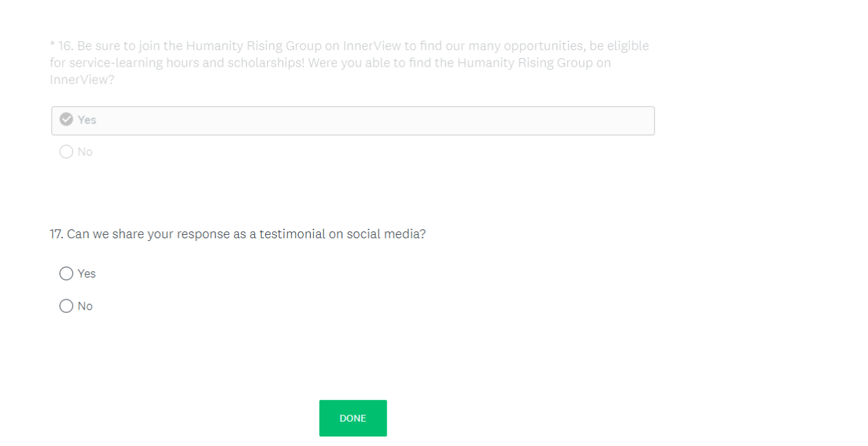
Task: Click the 'Yes' label text in question 16
Action: click(x=87, y=119)
